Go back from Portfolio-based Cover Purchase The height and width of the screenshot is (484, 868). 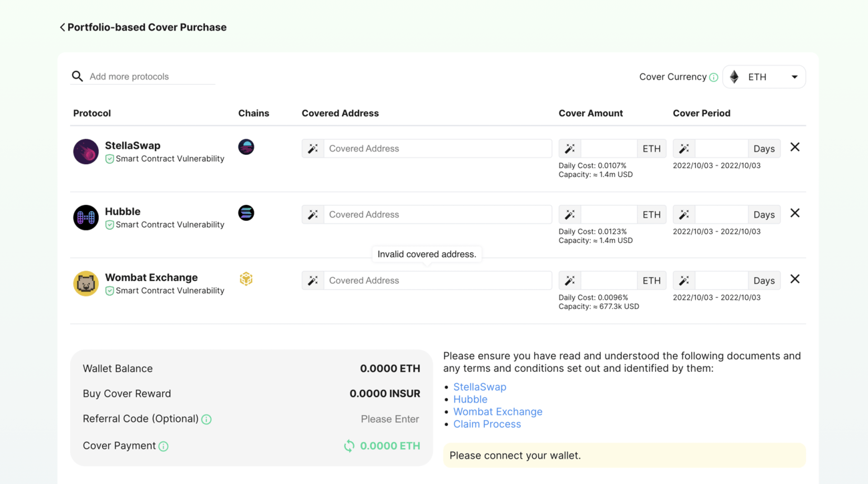62,27
